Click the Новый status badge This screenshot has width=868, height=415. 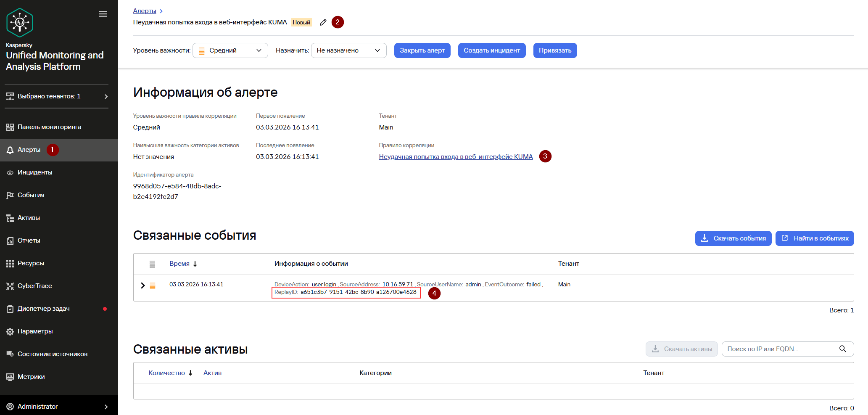click(x=301, y=22)
